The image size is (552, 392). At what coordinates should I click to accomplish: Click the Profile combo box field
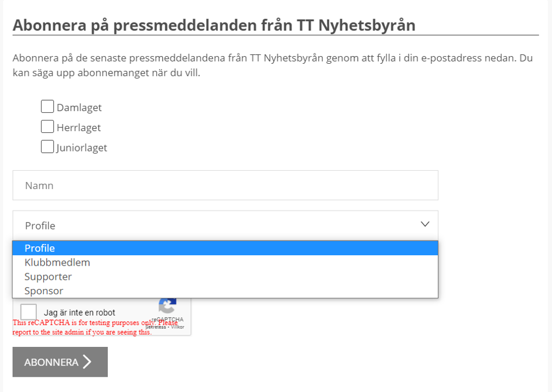(225, 226)
